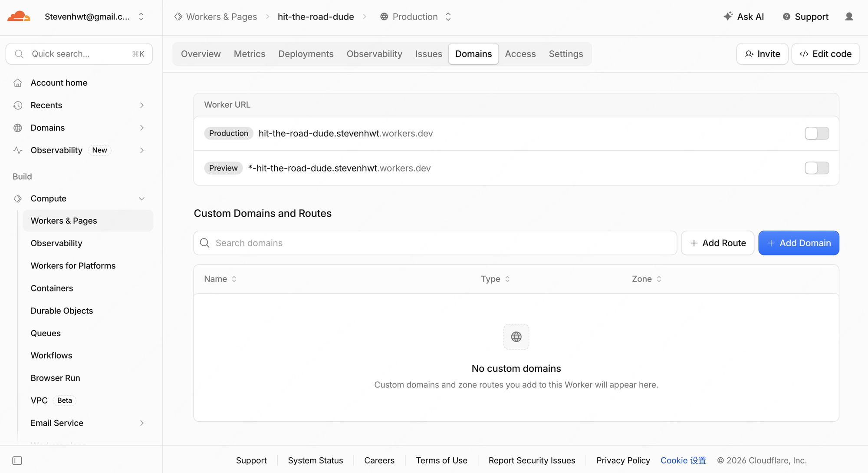868x473 pixels.
Task: Sort table by Zone column
Action: tap(647, 279)
